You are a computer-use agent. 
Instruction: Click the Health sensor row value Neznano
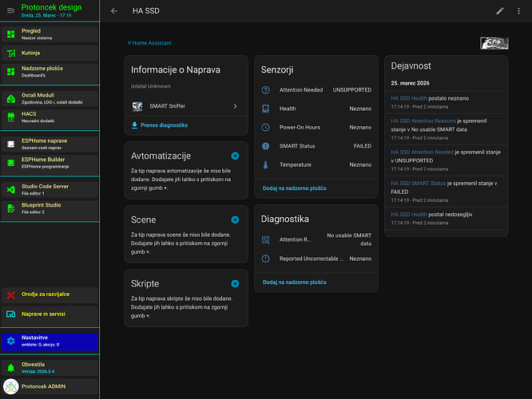coord(360,109)
